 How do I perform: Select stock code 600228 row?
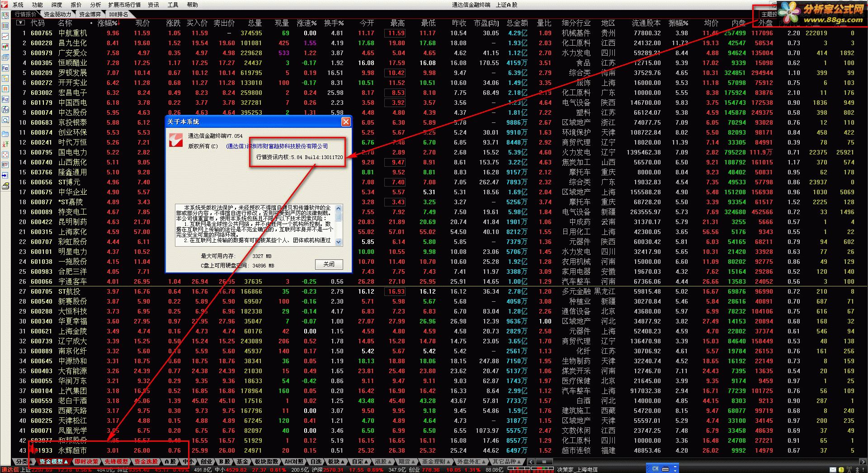coord(439,43)
